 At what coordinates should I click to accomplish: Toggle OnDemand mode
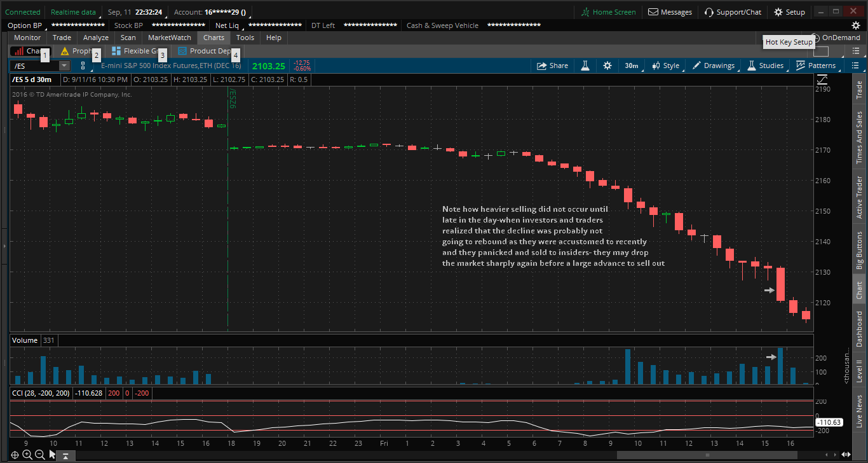click(836, 38)
